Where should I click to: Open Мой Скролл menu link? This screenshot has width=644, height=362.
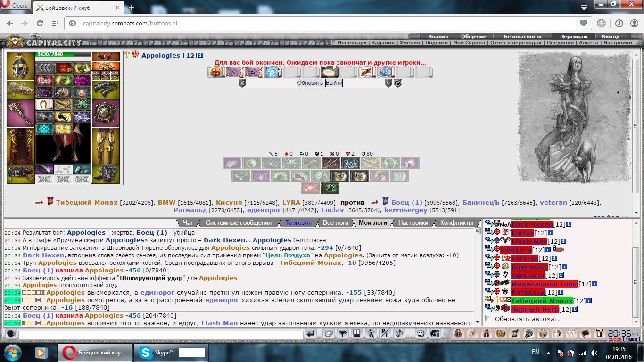click(x=469, y=42)
